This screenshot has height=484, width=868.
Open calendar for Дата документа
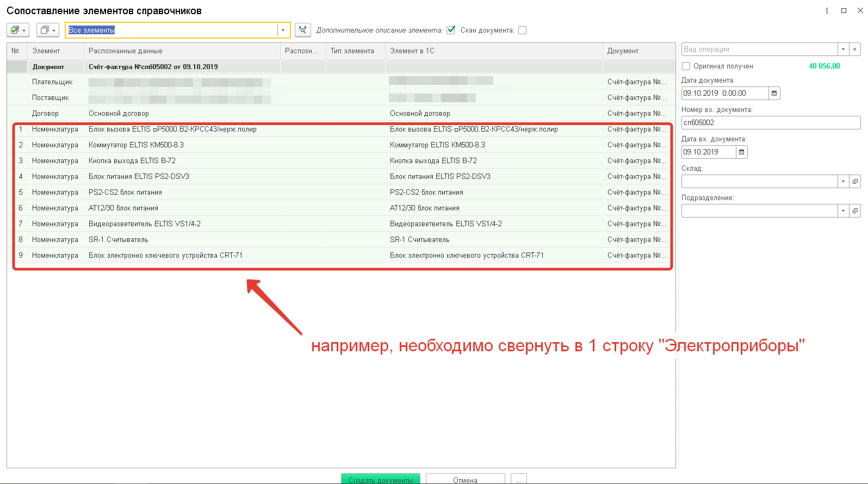point(774,93)
